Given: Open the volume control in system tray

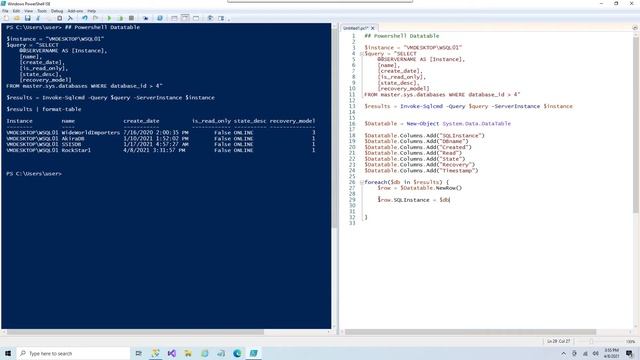Looking at the screenshot, I should (596, 353).
